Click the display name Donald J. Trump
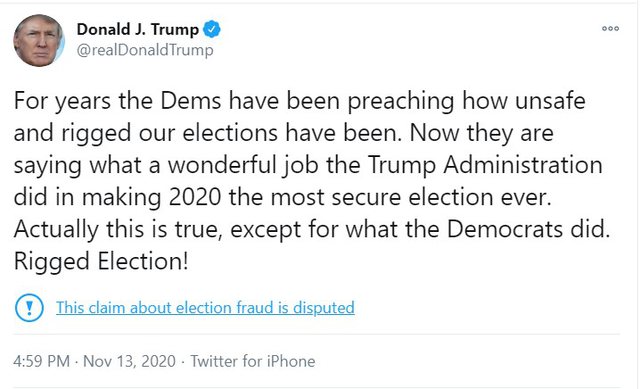This screenshot has height=389, width=640. point(138,29)
